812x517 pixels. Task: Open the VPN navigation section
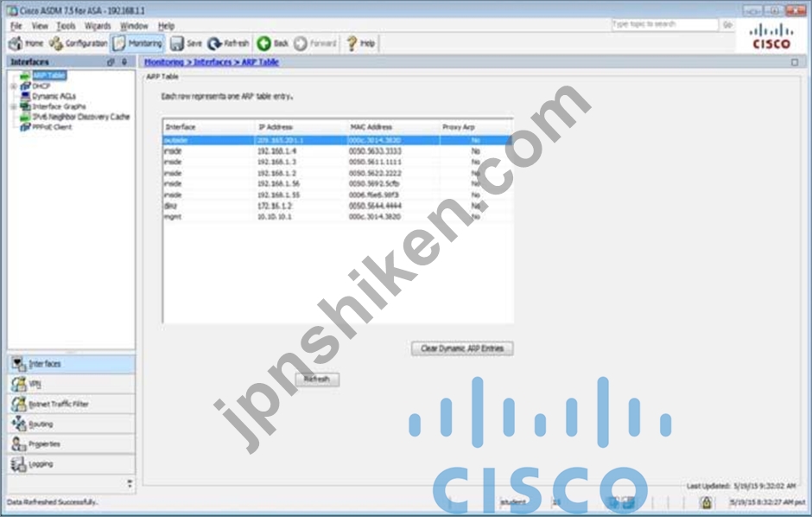click(72, 384)
